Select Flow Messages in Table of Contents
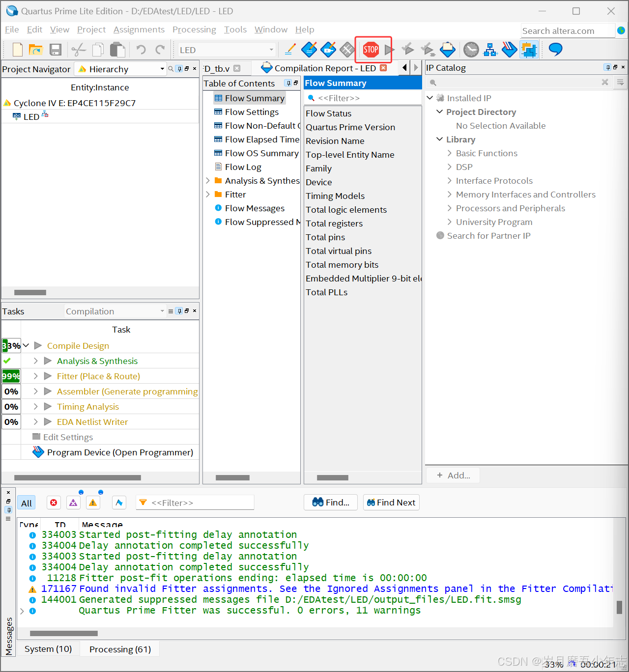Viewport: 629px width, 672px height. (x=255, y=208)
